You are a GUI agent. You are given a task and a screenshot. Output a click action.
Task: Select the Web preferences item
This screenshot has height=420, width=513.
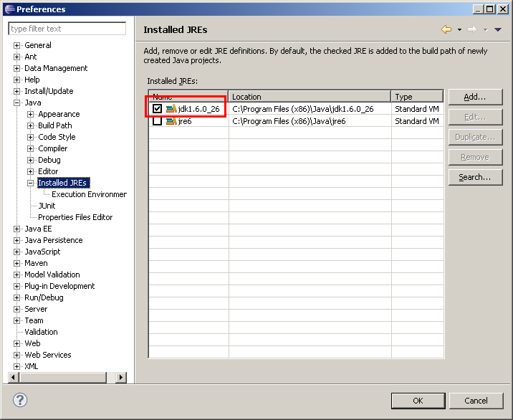click(x=32, y=343)
